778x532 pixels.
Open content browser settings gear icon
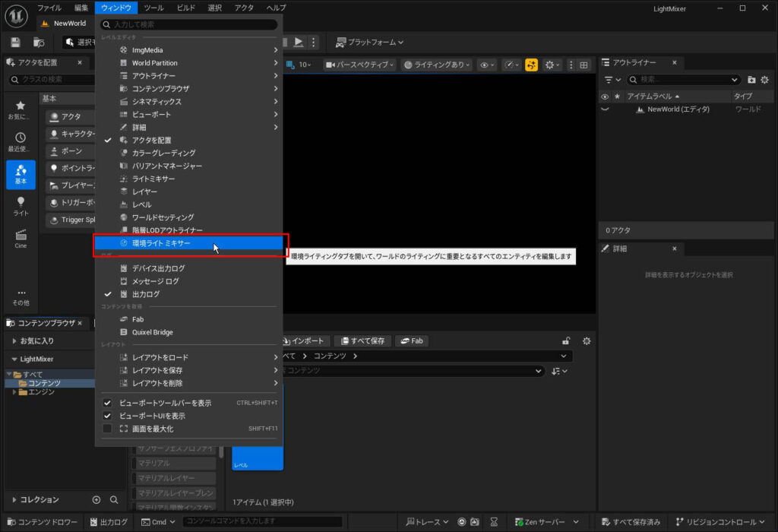coord(586,341)
